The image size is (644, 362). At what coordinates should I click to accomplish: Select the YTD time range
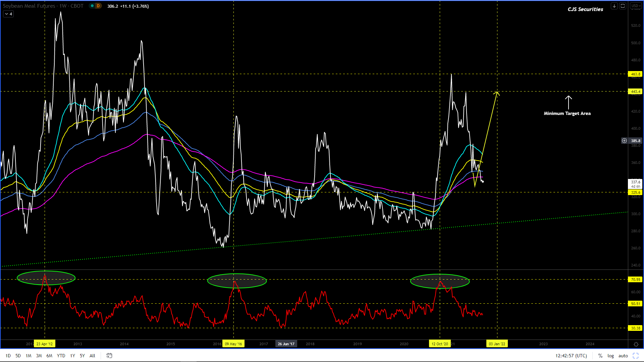(x=61, y=356)
